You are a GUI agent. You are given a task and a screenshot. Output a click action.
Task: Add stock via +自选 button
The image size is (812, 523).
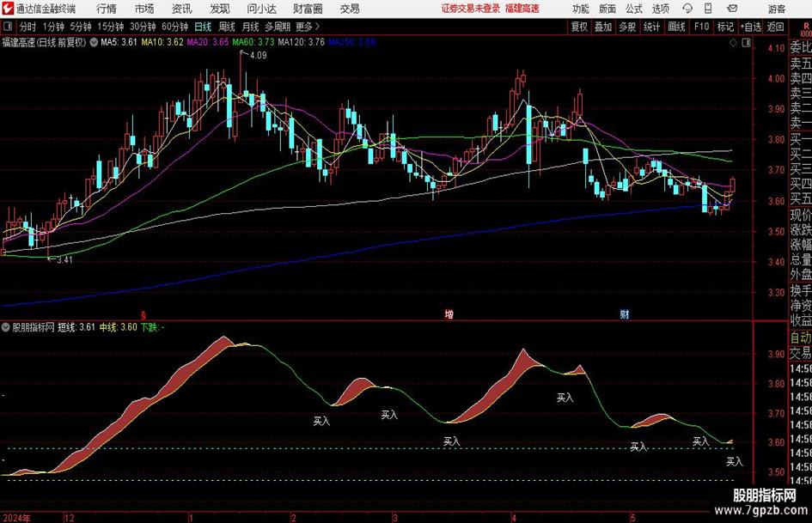click(x=750, y=27)
